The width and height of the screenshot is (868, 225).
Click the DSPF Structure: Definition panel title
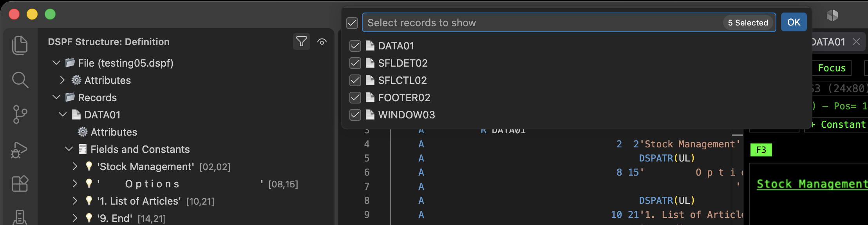tap(109, 42)
